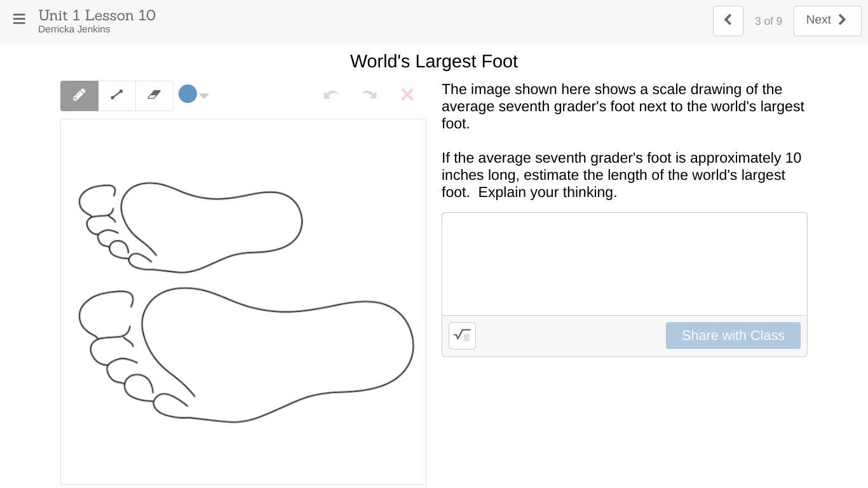Select the line segment tool
Screen dimensions: 868x488
click(x=117, y=95)
